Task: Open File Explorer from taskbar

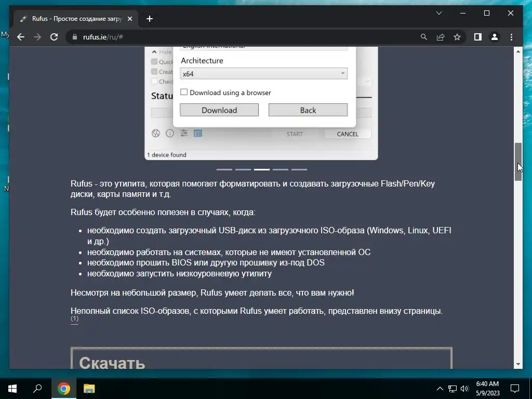Action: click(x=89, y=389)
